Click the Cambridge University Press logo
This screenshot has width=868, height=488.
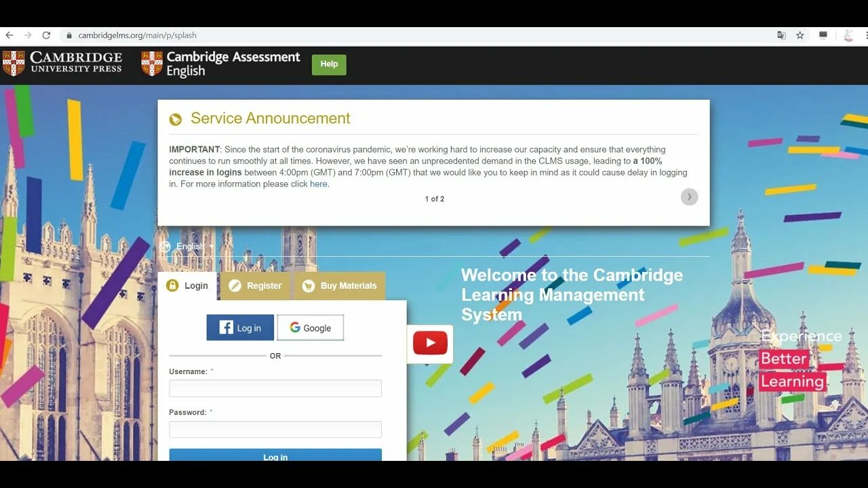coord(62,63)
